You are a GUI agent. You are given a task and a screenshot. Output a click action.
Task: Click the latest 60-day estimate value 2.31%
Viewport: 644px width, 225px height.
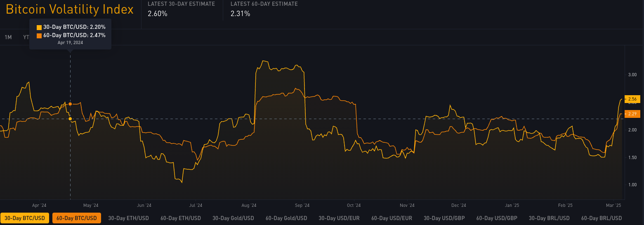pyautogui.click(x=241, y=14)
